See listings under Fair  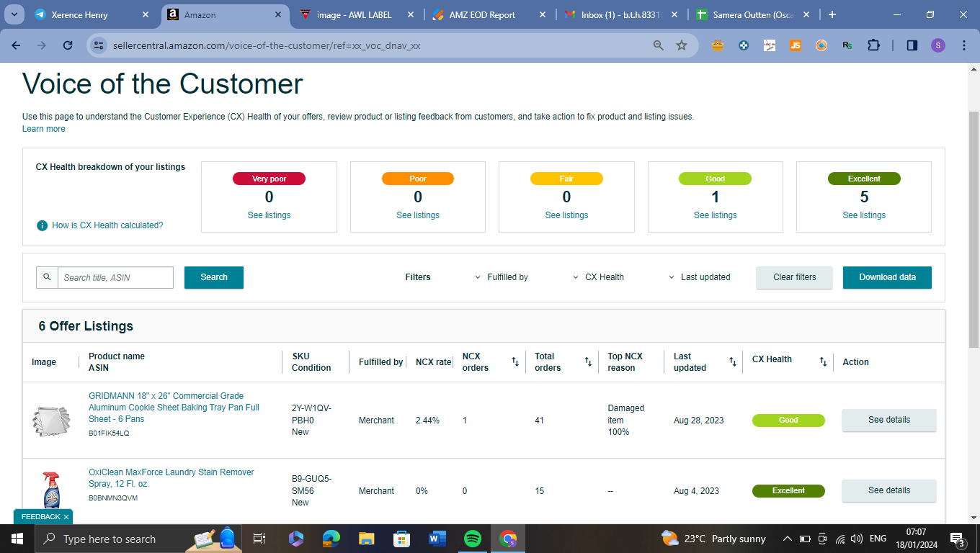566,215
